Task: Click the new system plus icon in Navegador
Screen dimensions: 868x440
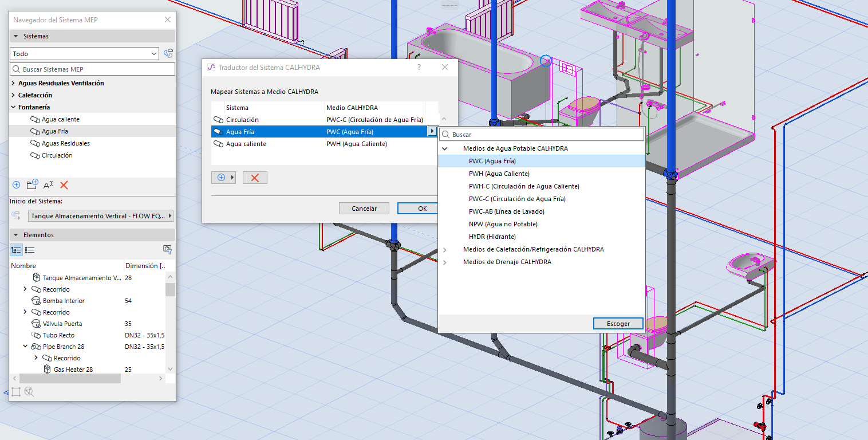Action: pyautogui.click(x=16, y=185)
